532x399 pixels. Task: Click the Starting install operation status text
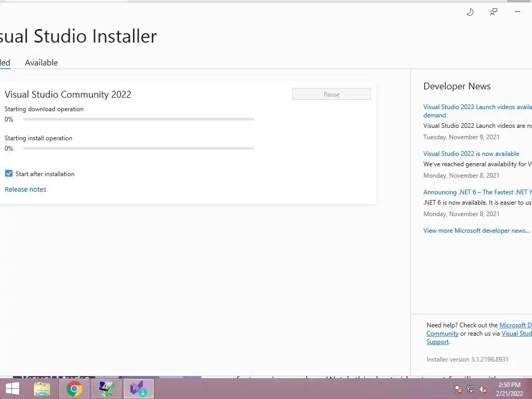click(x=38, y=138)
